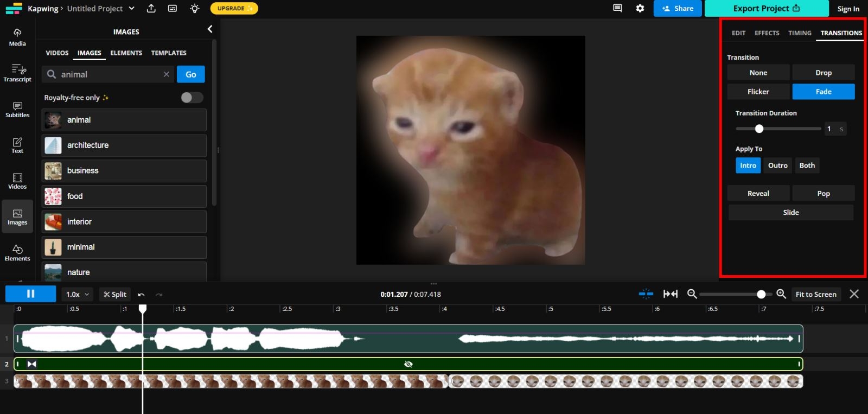Screen dimensions: 868x414
Task: Open project settings gear icon
Action: pos(640,8)
